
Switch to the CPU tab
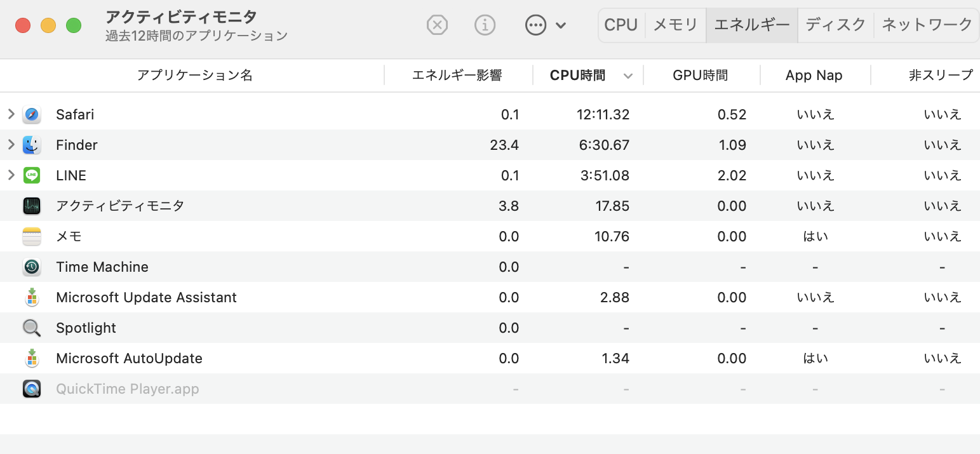click(x=621, y=25)
